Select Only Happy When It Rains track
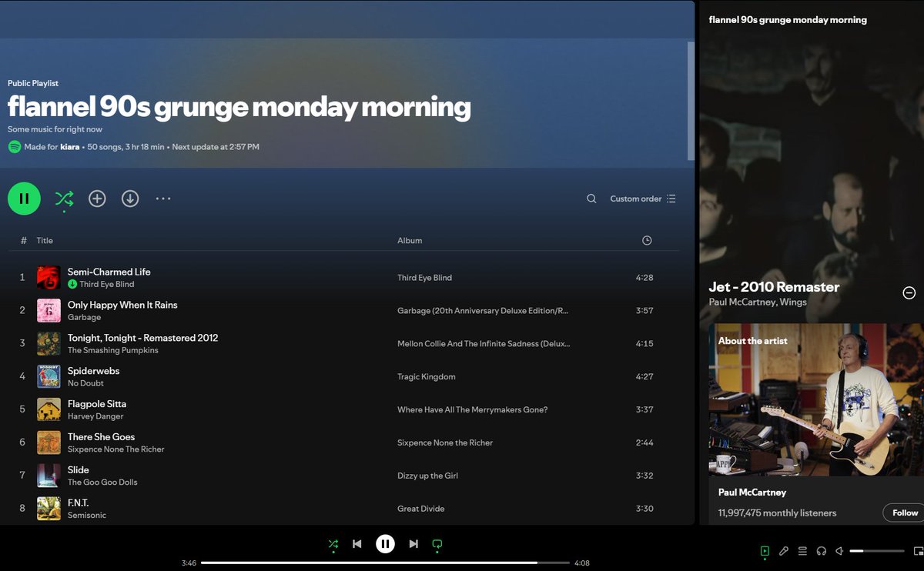 122,305
